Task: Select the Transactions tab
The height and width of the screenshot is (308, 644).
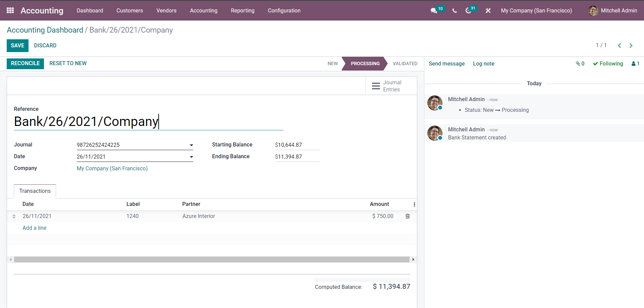Action: click(x=35, y=191)
